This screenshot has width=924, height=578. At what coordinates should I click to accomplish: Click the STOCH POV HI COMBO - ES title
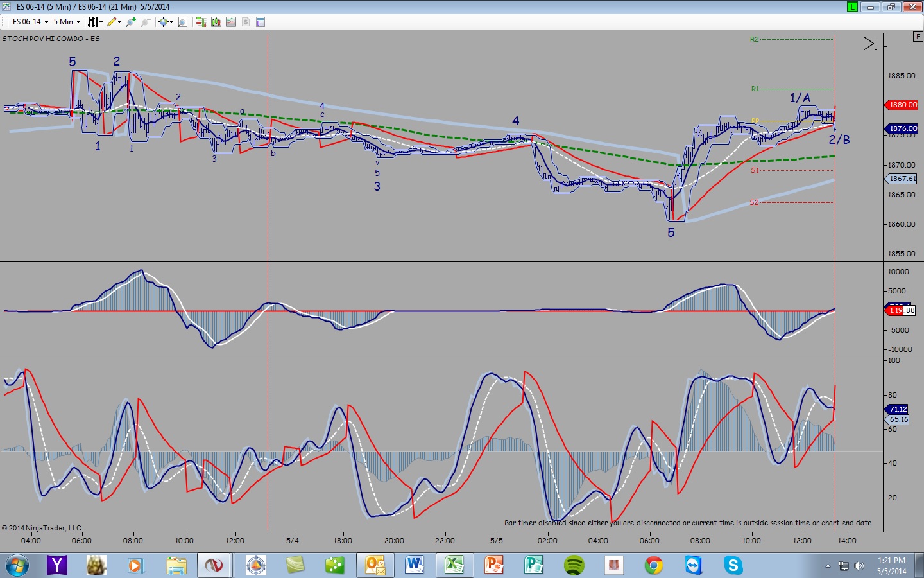tap(51, 39)
